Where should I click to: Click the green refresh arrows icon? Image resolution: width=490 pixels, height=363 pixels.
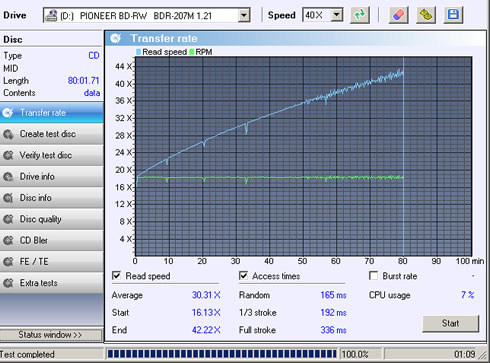point(360,15)
